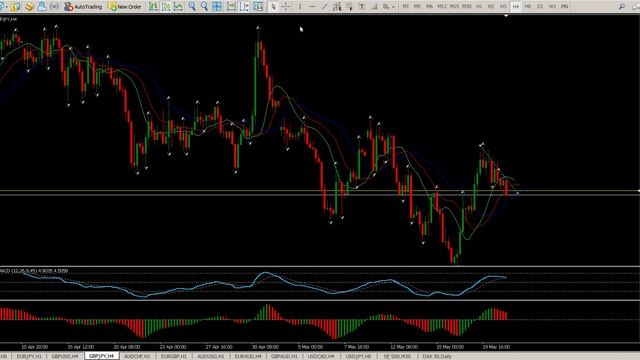The width and height of the screenshot is (640, 360).
Task: Open the AUDCHF,H1 chart tab
Action: [x=137, y=356]
